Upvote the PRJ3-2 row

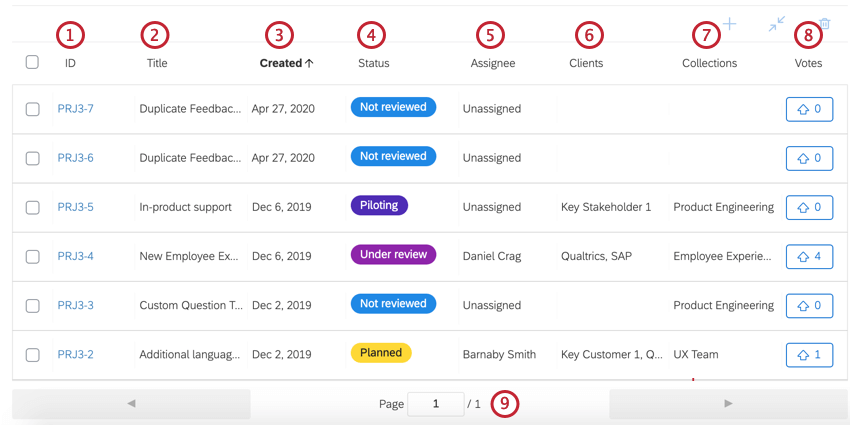point(809,355)
